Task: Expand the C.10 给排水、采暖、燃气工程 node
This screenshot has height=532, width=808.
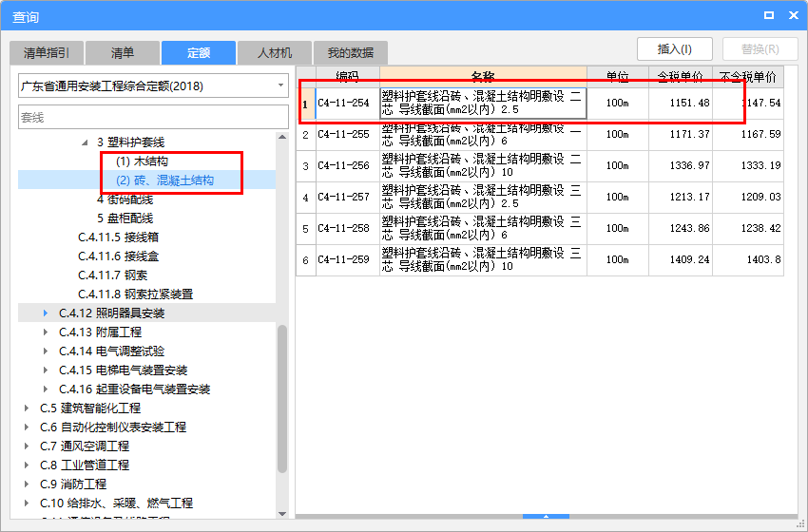Action: point(27,503)
